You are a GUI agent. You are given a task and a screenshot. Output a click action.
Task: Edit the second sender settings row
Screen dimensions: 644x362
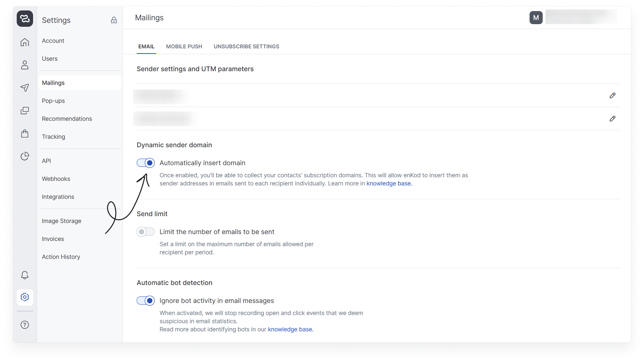[x=612, y=119]
